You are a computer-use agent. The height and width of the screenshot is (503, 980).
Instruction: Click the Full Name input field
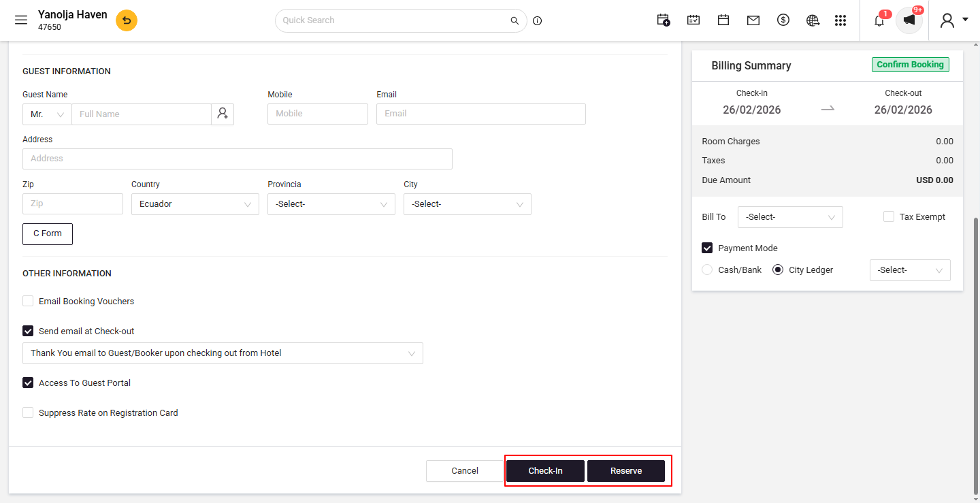[x=142, y=114]
